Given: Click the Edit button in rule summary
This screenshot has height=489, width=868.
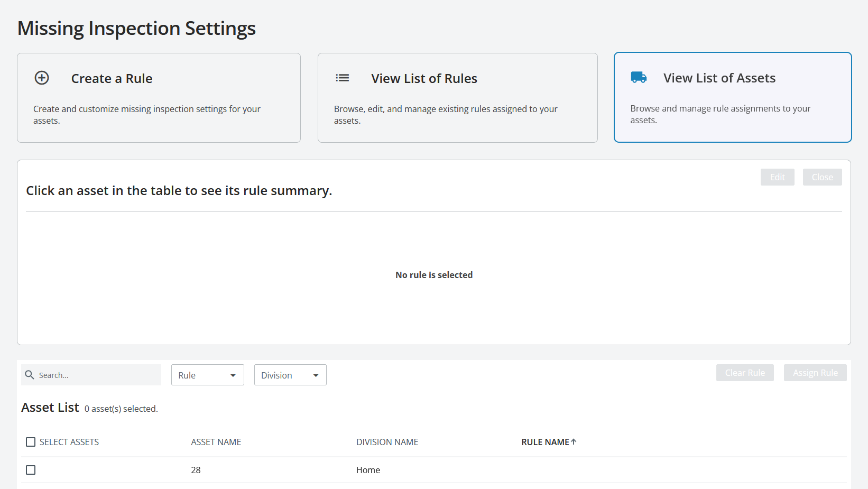Looking at the screenshot, I should click(777, 177).
